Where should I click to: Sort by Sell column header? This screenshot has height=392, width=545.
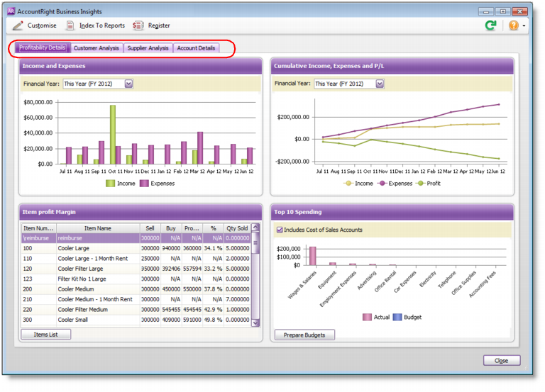pos(150,228)
